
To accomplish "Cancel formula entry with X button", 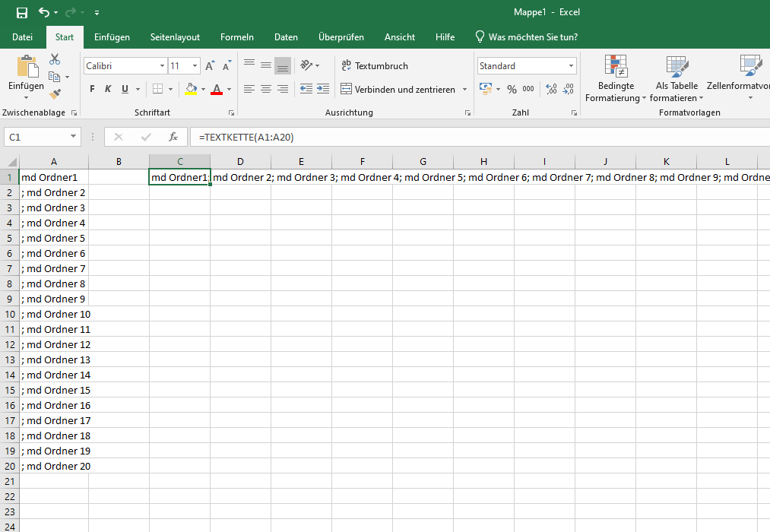I will click(119, 137).
